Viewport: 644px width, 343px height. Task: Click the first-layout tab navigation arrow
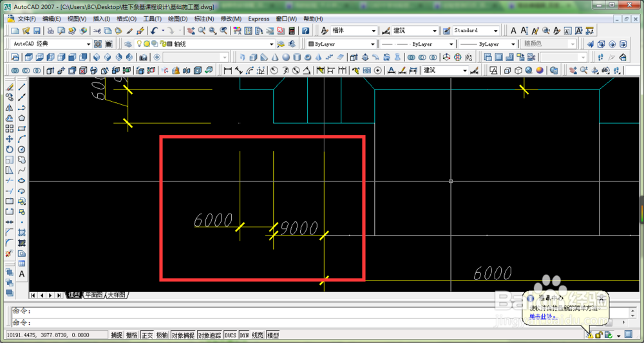(33, 295)
